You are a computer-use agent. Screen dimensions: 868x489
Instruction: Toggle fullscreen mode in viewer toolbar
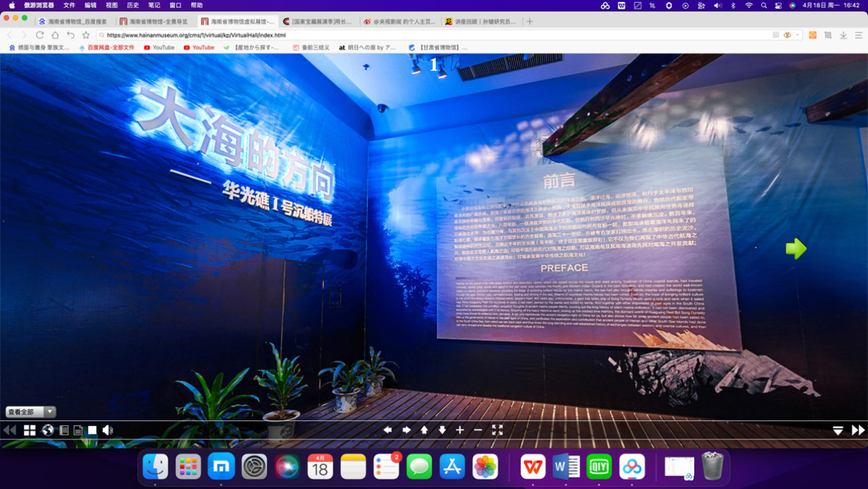(497, 430)
